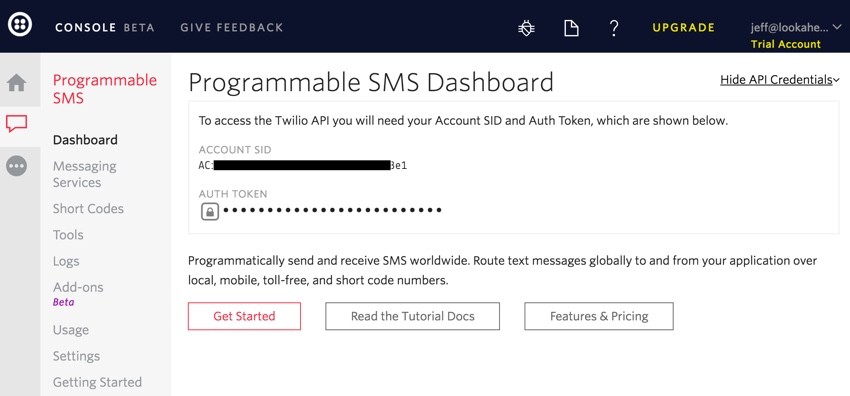Open the docs page icon

pyautogui.click(x=571, y=28)
